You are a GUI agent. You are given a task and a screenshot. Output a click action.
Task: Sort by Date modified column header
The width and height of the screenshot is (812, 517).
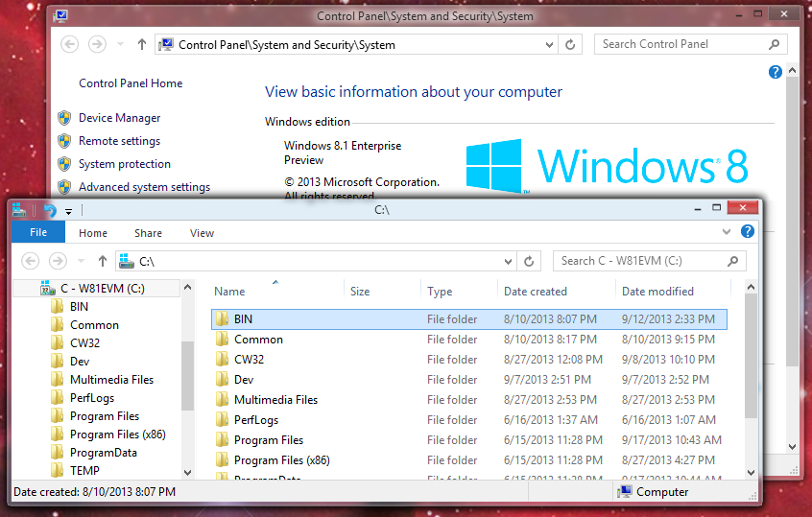[673, 292]
